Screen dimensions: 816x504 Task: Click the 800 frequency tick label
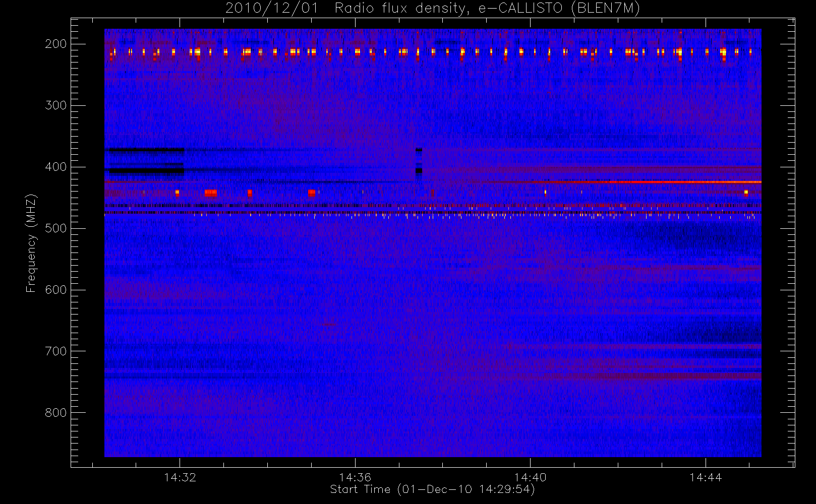(x=56, y=413)
